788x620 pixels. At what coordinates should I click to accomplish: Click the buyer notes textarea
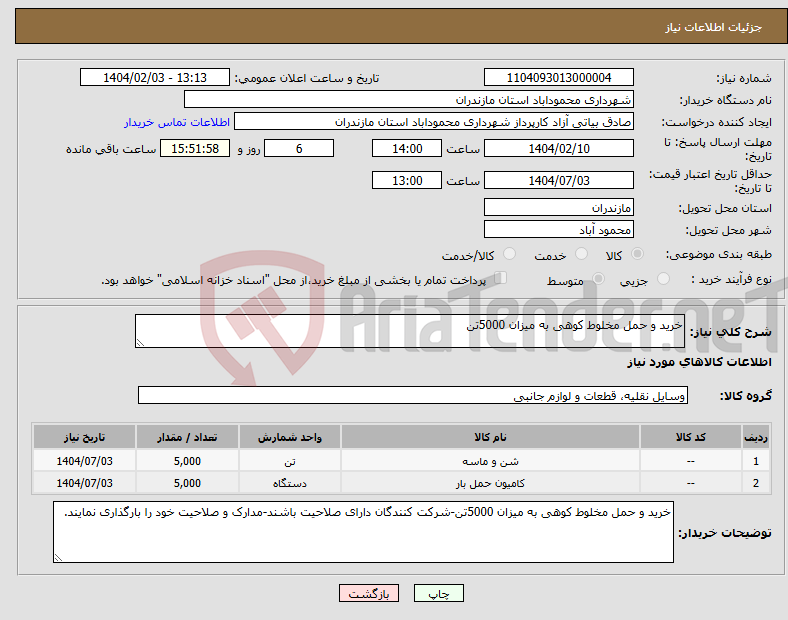pyautogui.click(x=363, y=532)
